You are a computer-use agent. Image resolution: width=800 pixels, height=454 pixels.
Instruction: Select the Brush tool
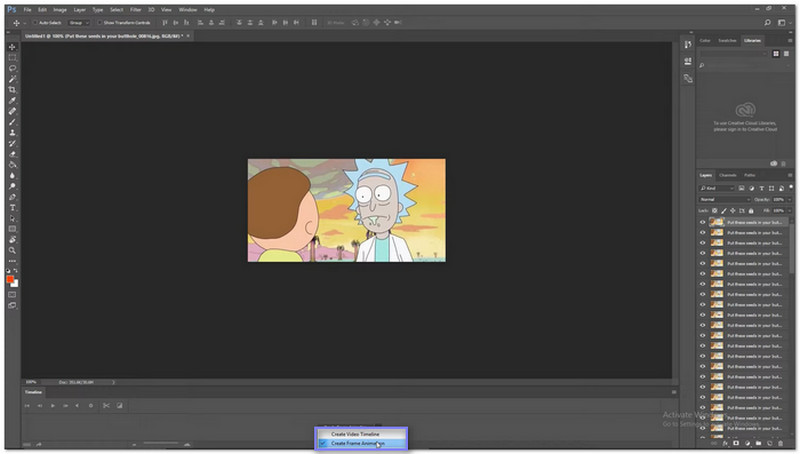12,122
